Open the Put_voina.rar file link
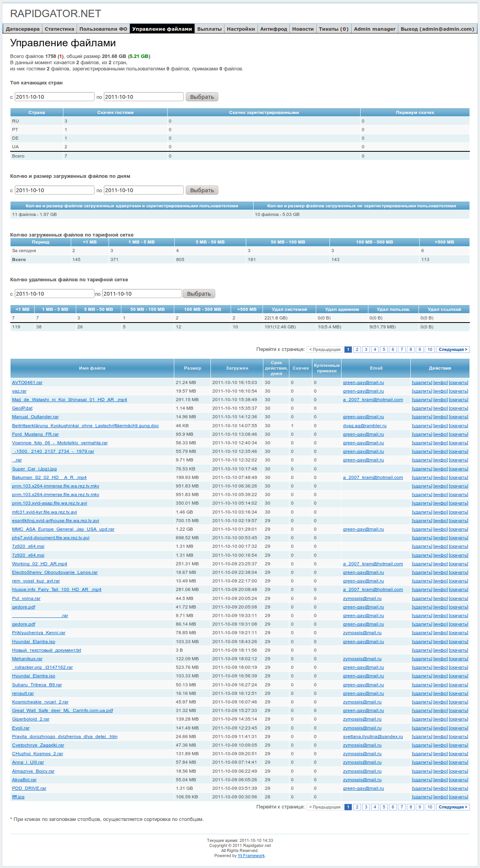This screenshot has width=480, height=868. point(26,598)
